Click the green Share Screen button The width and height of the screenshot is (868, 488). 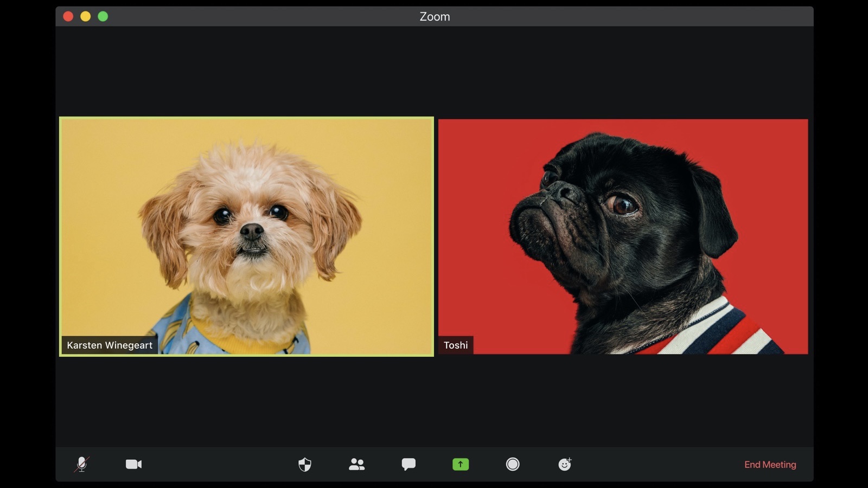[x=461, y=464]
